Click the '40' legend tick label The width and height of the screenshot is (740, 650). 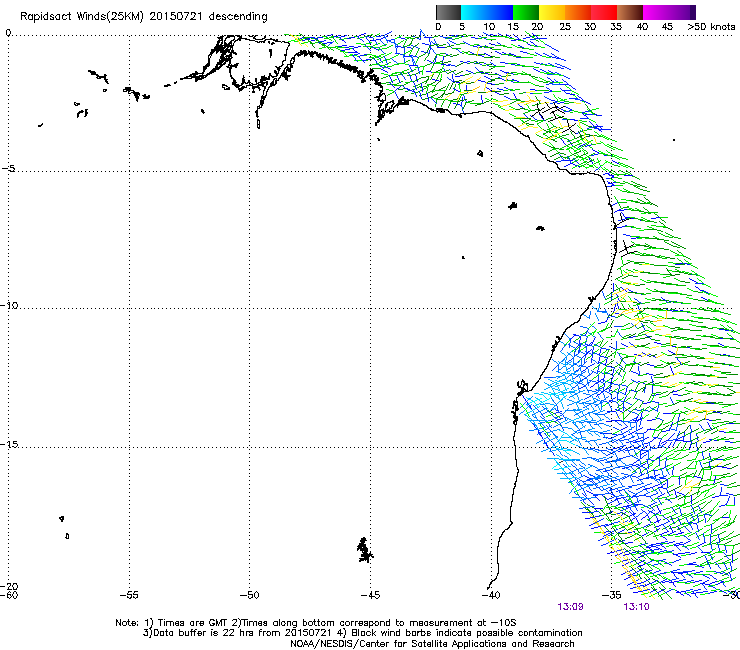[642, 26]
